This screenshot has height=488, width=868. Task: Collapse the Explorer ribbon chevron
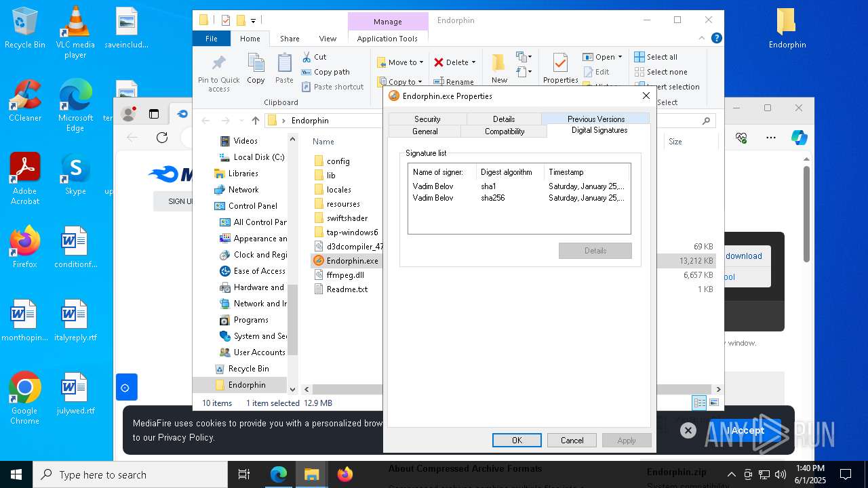703,39
